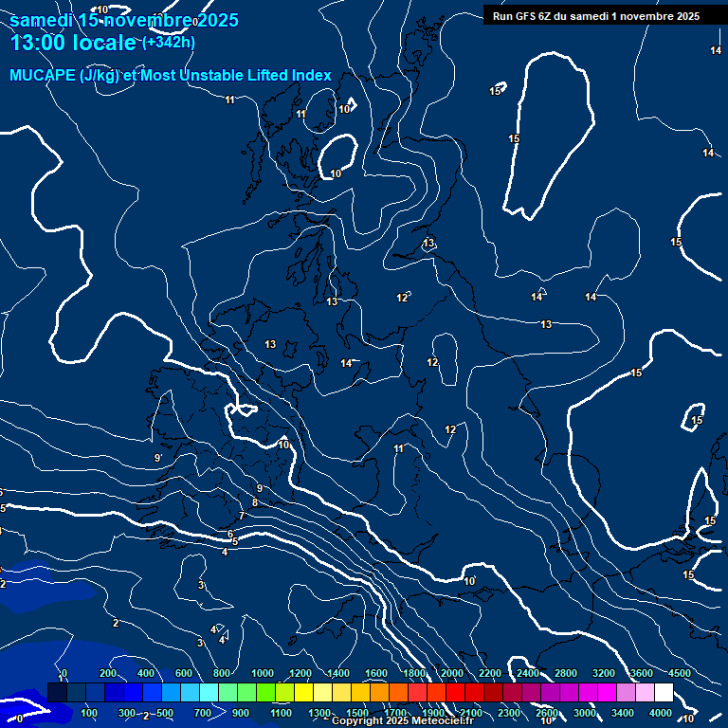728x728 pixels.
Task: Click the '(+342h)' forecast hour text
Action: tap(169, 43)
